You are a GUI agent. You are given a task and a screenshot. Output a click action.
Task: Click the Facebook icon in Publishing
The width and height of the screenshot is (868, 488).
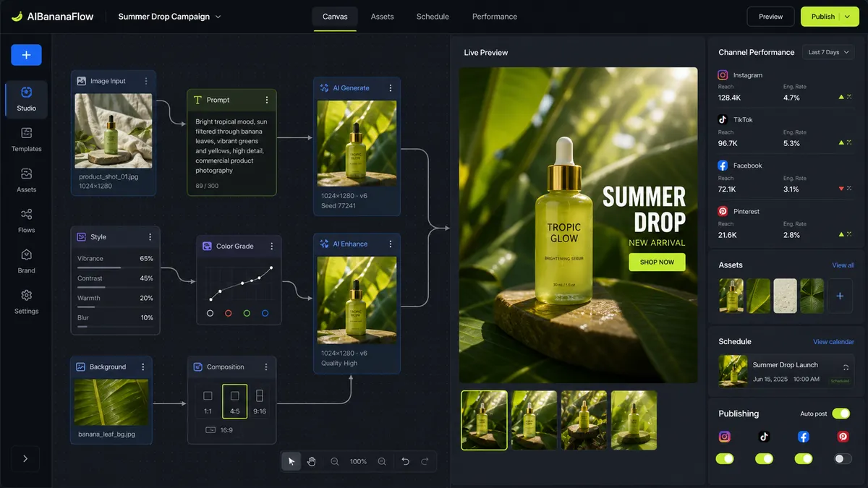click(803, 437)
